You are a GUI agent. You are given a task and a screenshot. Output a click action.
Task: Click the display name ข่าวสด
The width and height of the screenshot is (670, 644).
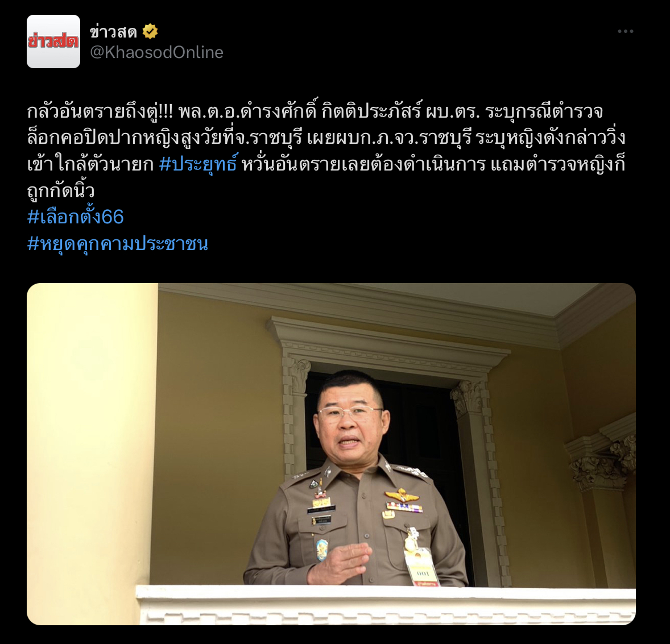113,32
